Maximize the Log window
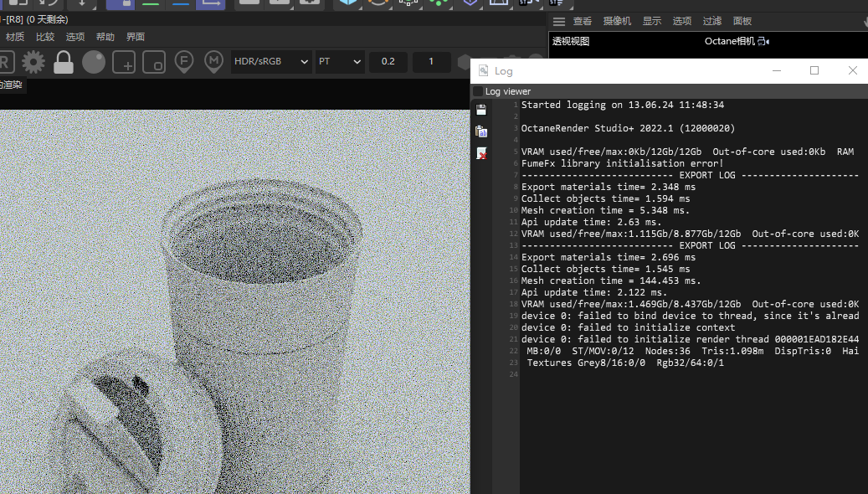The height and width of the screenshot is (494, 868). click(814, 70)
